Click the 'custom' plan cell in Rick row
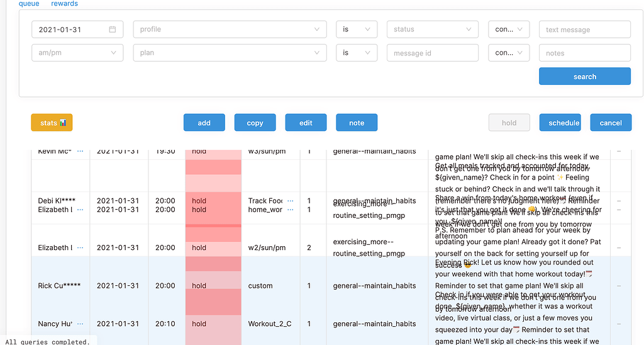The width and height of the screenshot is (644, 345). click(x=260, y=286)
